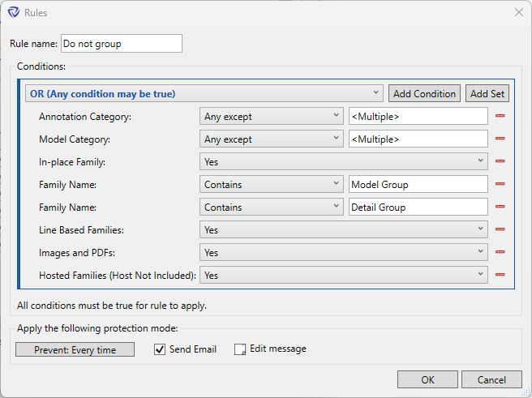
Task: Click the Add Condition button
Action: pos(424,93)
